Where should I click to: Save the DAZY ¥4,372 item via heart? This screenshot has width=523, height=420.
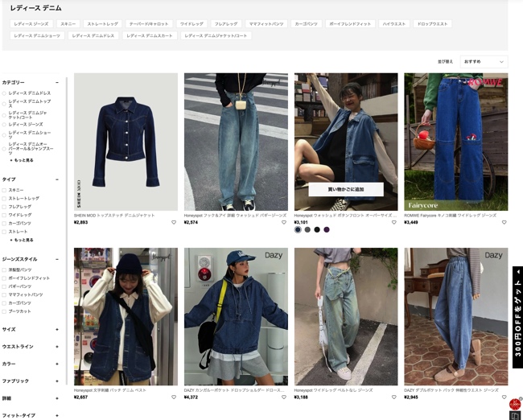(x=284, y=397)
